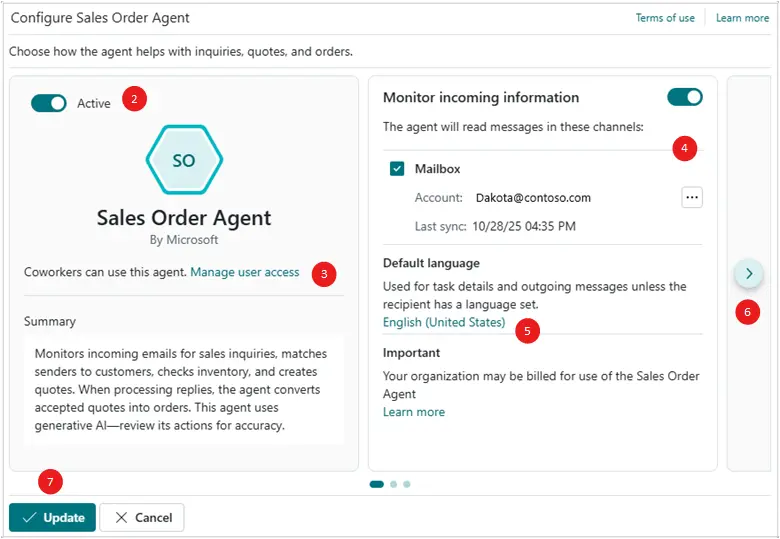Open the mailbox account ellipsis menu
Image resolution: width=780 pixels, height=539 pixels.
point(692,197)
